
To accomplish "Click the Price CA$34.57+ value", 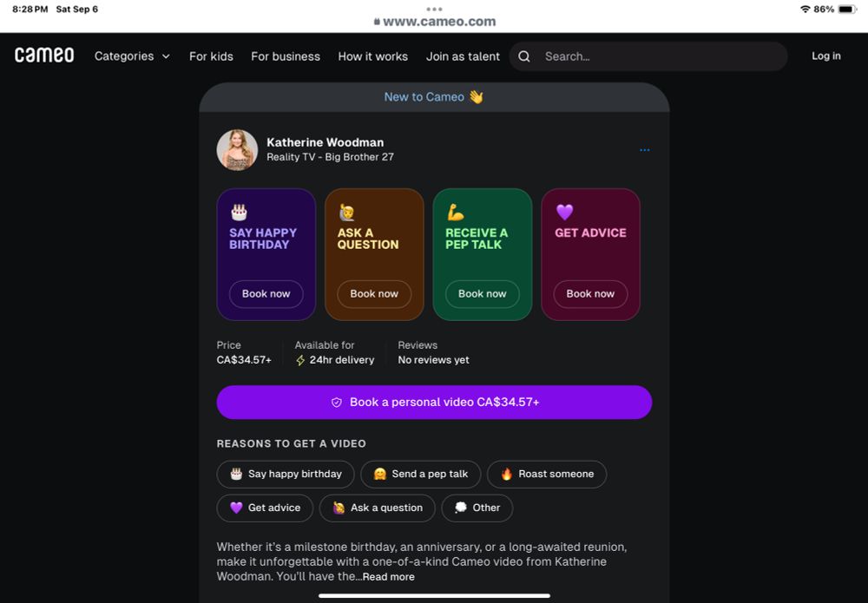I will pyautogui.click(x=244, y=359).
